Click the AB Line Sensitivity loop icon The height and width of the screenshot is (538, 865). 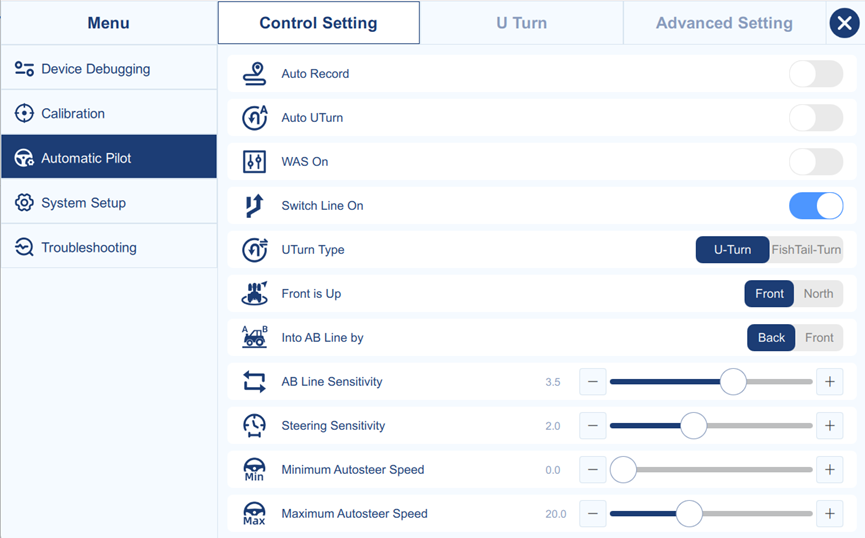[254, 381]
